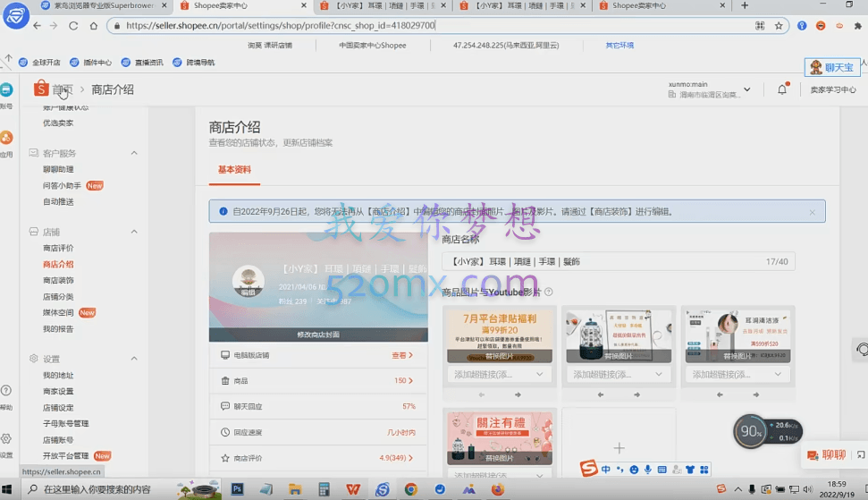The height and width of the screenshot is (500, 868).
Task: Open the notifications bell icon
Action: [x=782, y=89]
